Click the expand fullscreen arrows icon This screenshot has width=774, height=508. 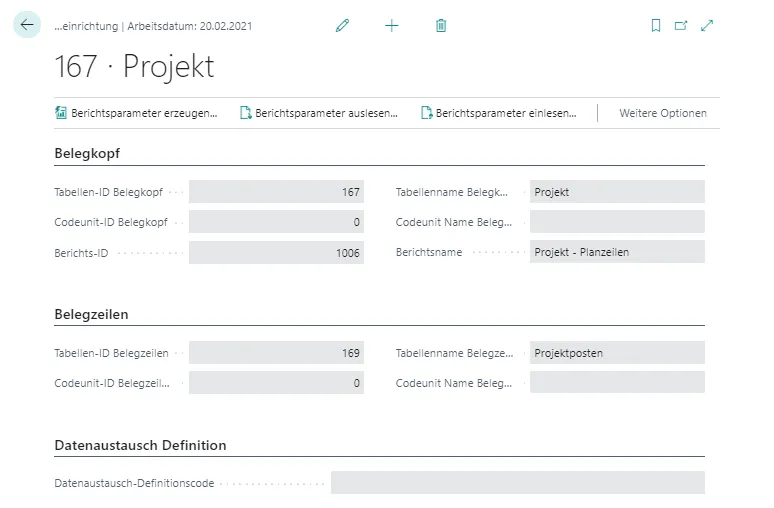coord(707,26)
